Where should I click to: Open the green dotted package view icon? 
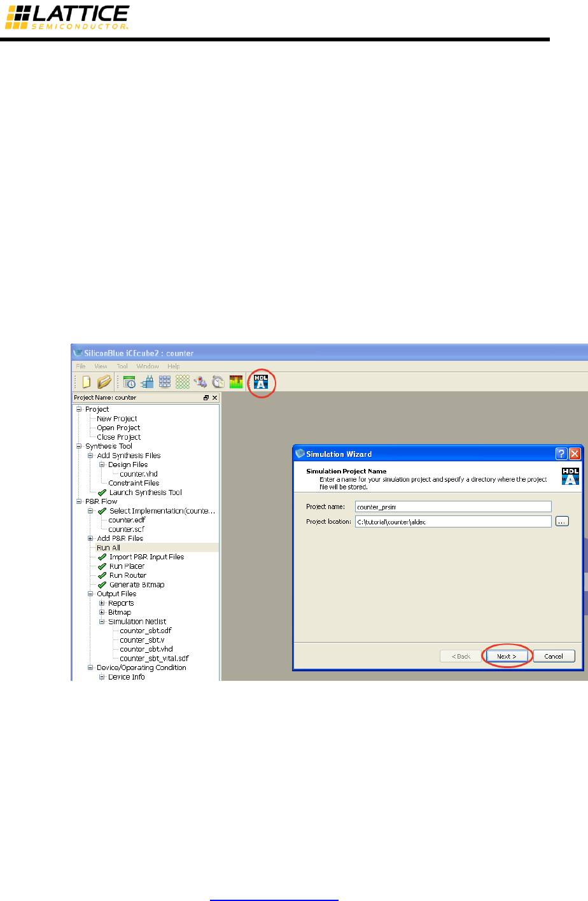pyautogui.click(x=183, y=382)
